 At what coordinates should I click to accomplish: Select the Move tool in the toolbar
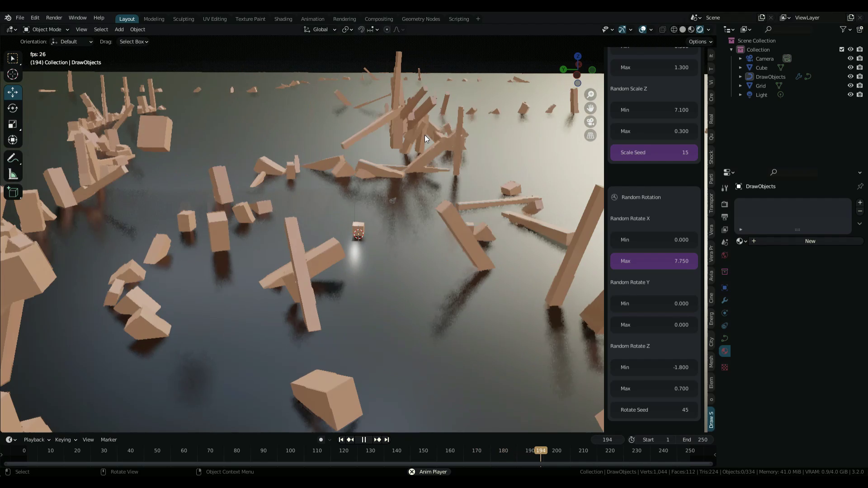tap(13, 92)
